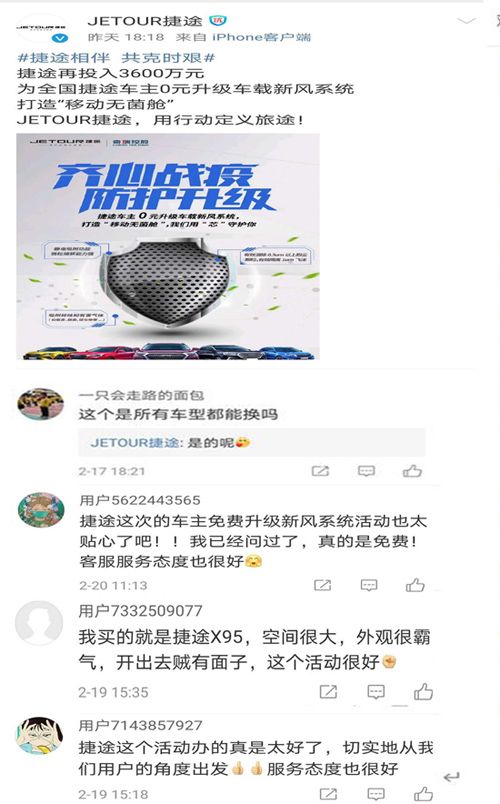
Task: Reply to the 2-17 18:21 comment
Action: (x=366, y=471)
